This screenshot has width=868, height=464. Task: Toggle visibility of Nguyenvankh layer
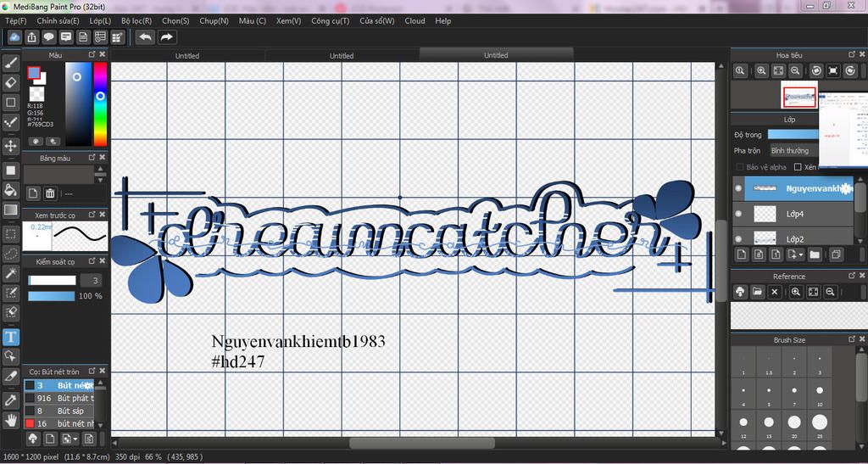(738, 188)
